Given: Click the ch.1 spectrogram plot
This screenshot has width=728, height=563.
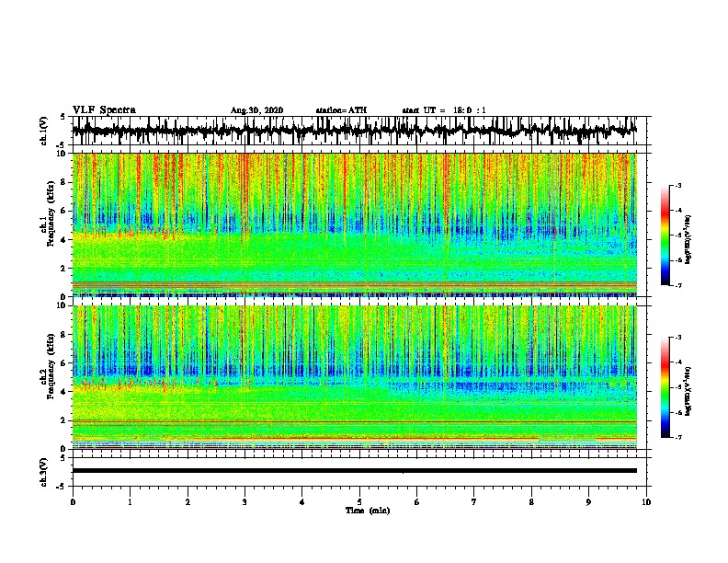Looking at the screenshot, I should (354, 224).
